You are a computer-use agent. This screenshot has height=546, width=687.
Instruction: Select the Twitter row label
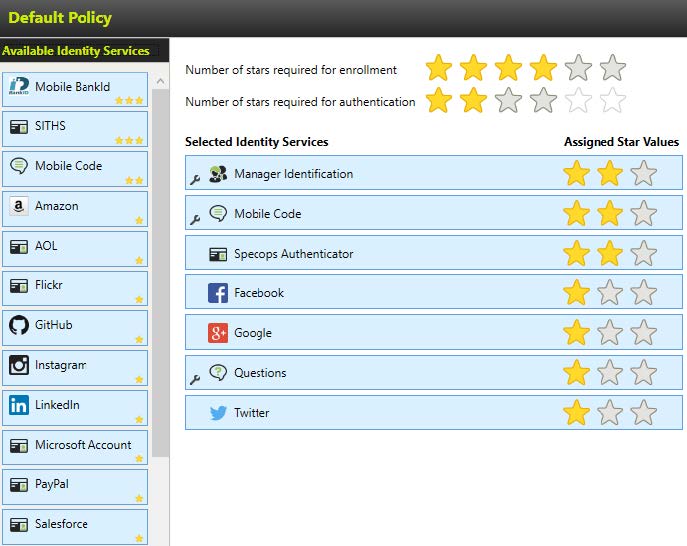251,413
